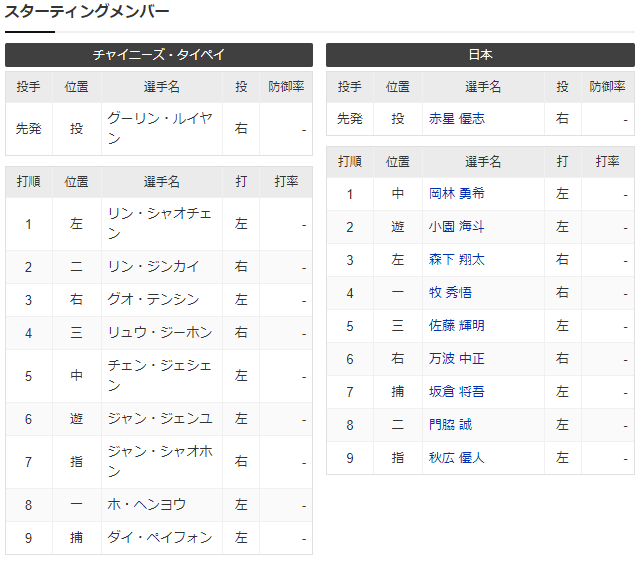Click position 指 in ジャン・シャオホン row
The image size is (640, 566).
coord(76,462)
